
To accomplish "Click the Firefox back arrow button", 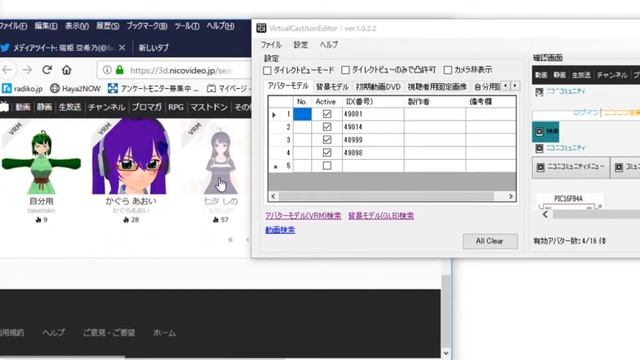I will point(7,70).
